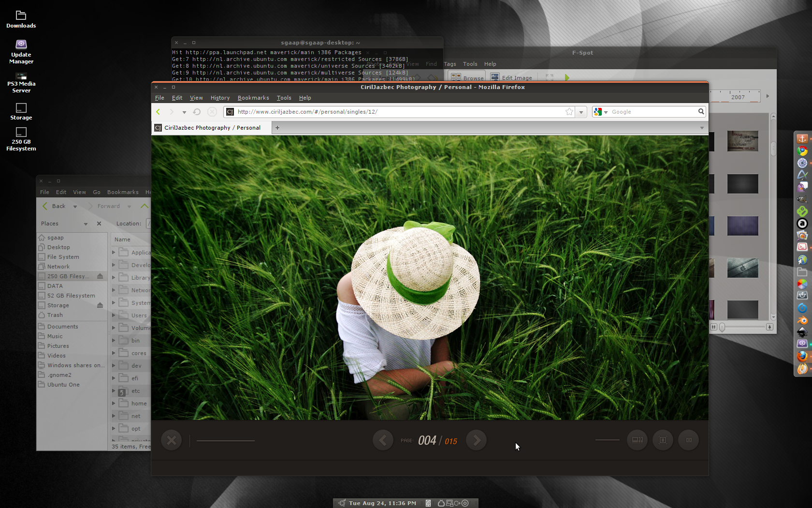Open terminal from dock
Viewport: 812px width, 508px height.
point(802,247)
